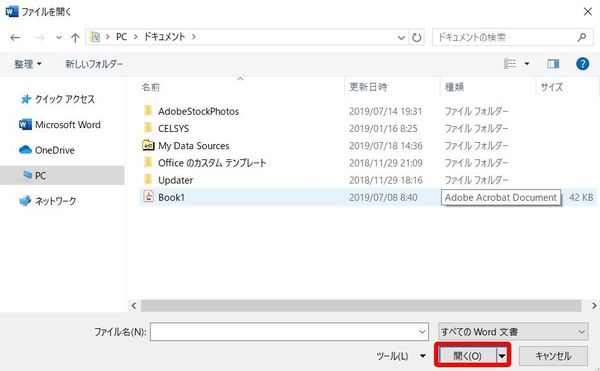The image size is (600, 371).
Task: Expand the chevron after ドキュメント breadcrumb
Action: click(194, 37)
